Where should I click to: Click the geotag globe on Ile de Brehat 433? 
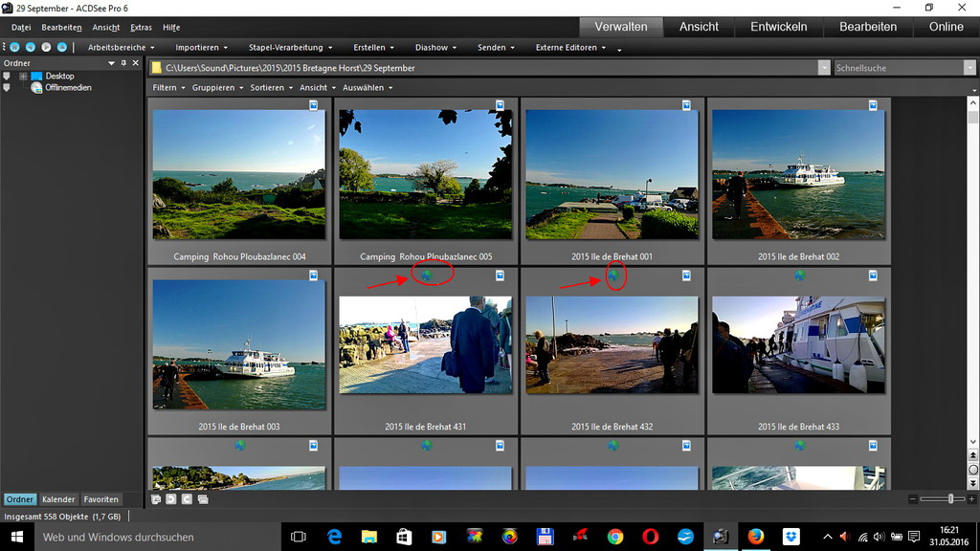[x=799, y=275]
